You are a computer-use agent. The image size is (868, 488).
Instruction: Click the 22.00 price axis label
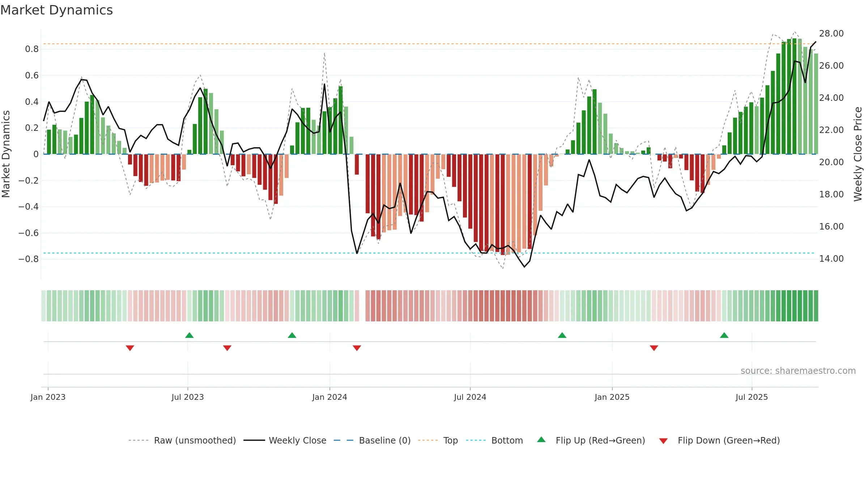coord(831,130)
